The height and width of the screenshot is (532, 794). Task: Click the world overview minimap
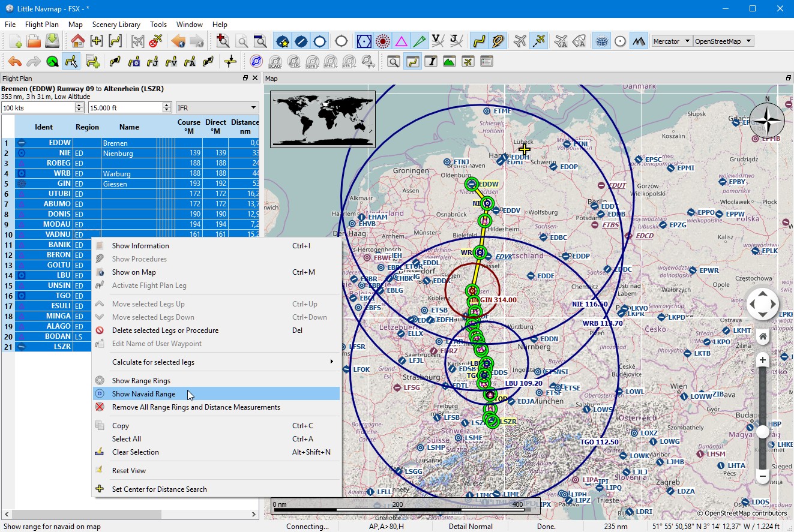pyautogui.click(x=323, y=119)
